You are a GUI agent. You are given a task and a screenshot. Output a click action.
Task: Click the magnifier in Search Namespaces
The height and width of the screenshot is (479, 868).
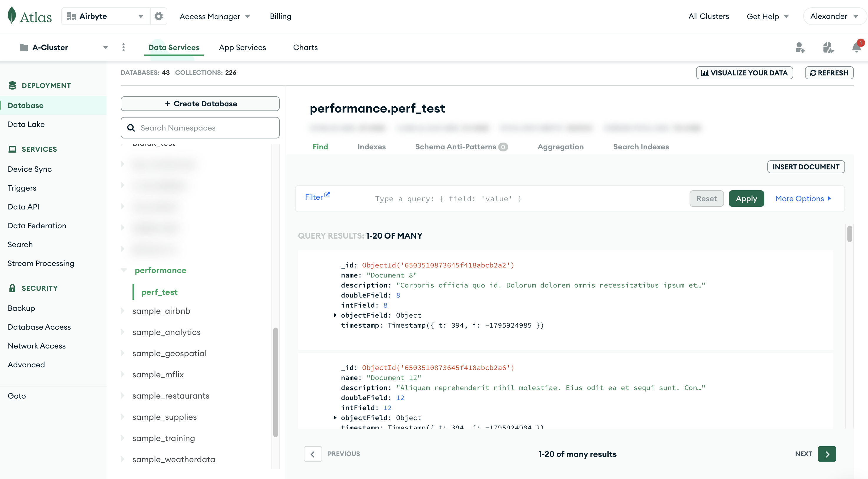coord(131,128)
